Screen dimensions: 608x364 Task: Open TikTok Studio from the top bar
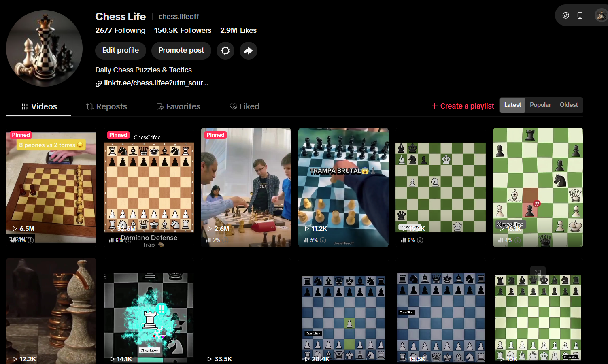(x=565, y=15)
